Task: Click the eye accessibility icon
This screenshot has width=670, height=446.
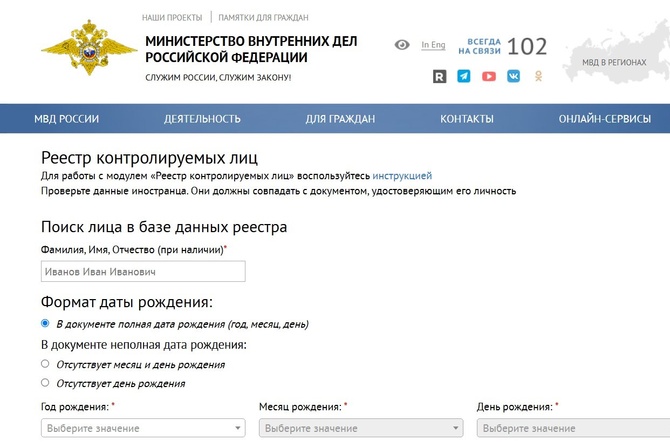Action: (x=402, y=45)
